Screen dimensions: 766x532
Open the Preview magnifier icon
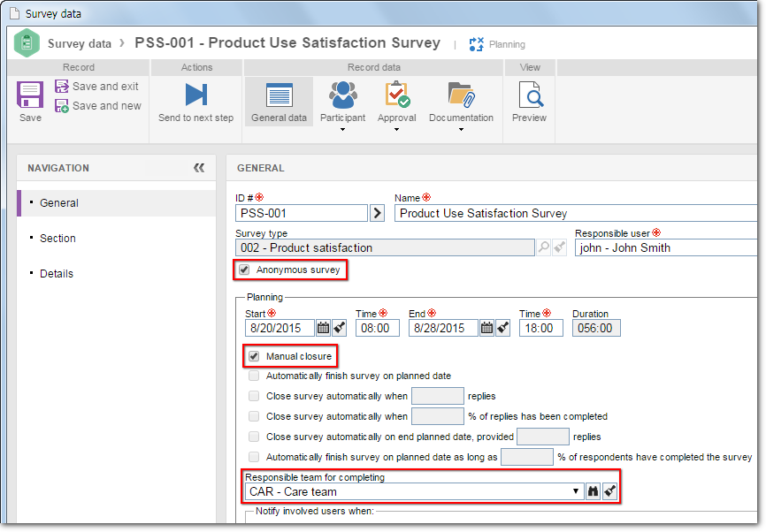coord(530,95)
